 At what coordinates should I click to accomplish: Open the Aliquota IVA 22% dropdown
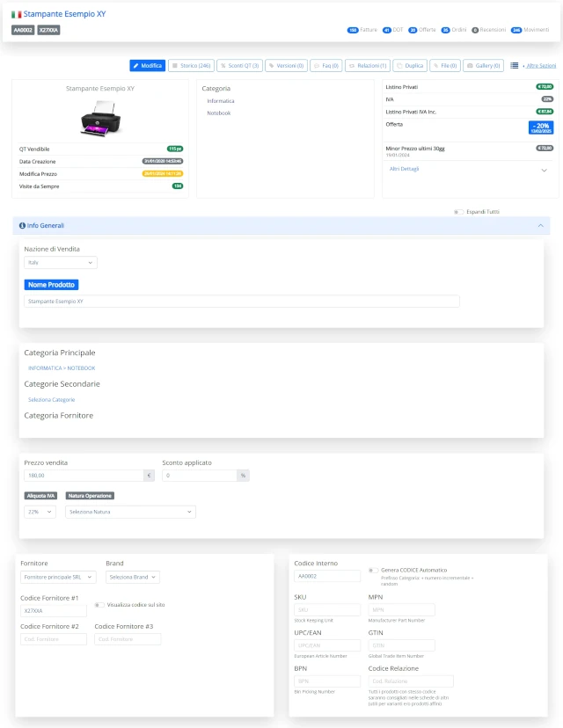(x=40, y=512)
